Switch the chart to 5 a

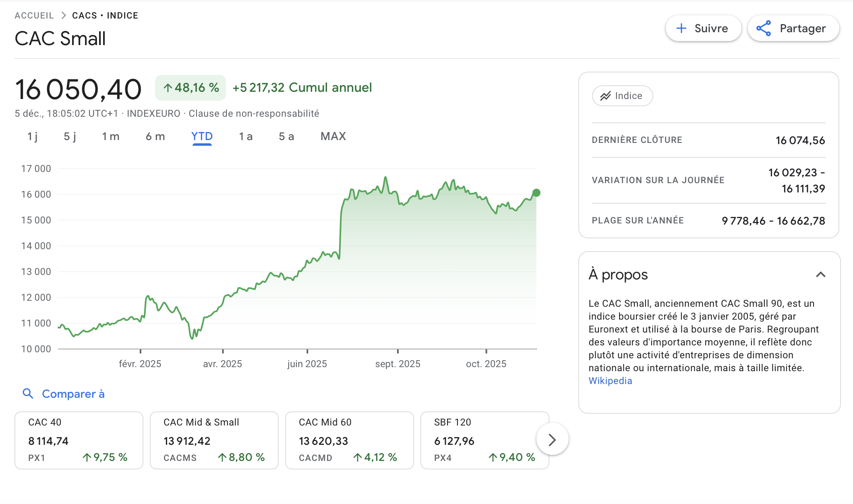pyautogui.click(x=286, y=136)
